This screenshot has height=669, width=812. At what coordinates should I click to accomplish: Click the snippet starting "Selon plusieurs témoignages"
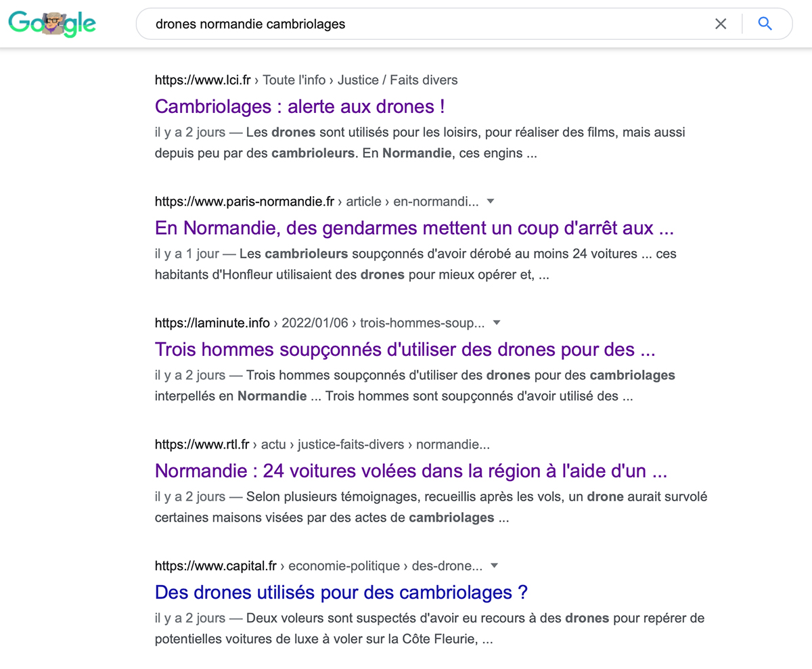(431, 507)
